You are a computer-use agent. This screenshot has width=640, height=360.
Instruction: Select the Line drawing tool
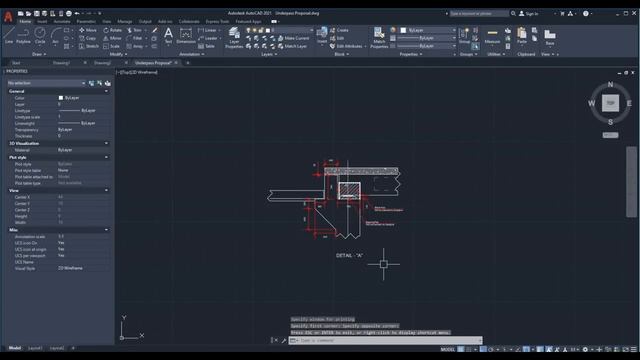(9, 35)
